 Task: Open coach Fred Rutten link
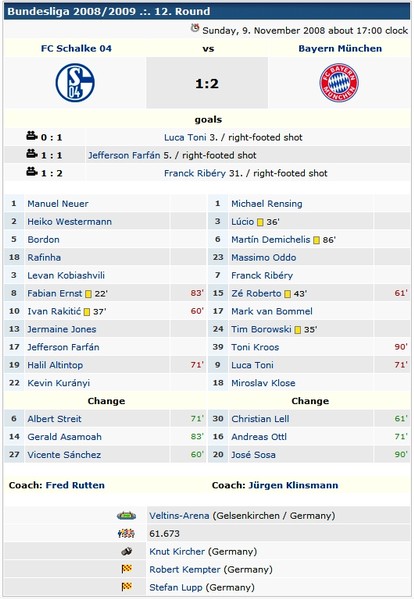pyautogui.click(x=75, y=486)
